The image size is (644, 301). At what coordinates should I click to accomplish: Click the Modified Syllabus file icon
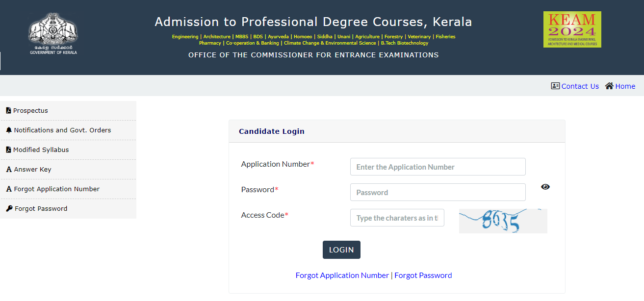(8, 150)
